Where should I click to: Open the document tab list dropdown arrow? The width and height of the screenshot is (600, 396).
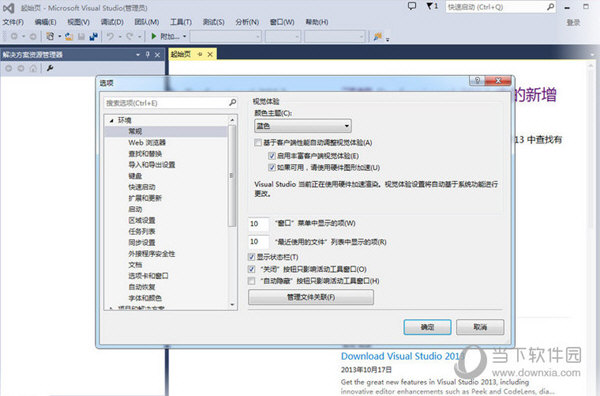tap(592, 55)
